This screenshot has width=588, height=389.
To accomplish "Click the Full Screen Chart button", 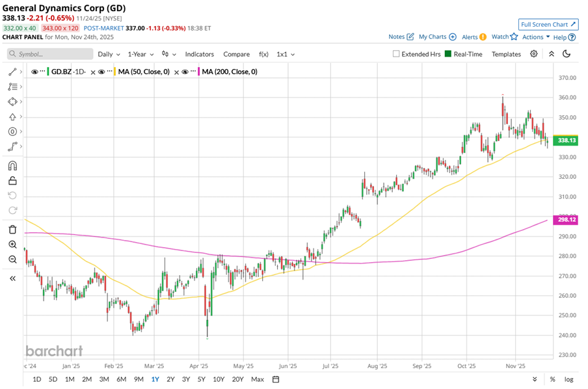I will point(548,24).
